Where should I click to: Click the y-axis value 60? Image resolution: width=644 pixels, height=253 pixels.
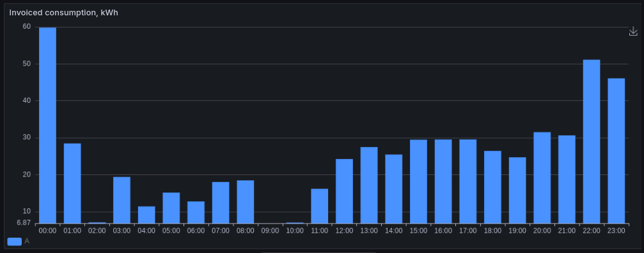click(x=27, y=27)
